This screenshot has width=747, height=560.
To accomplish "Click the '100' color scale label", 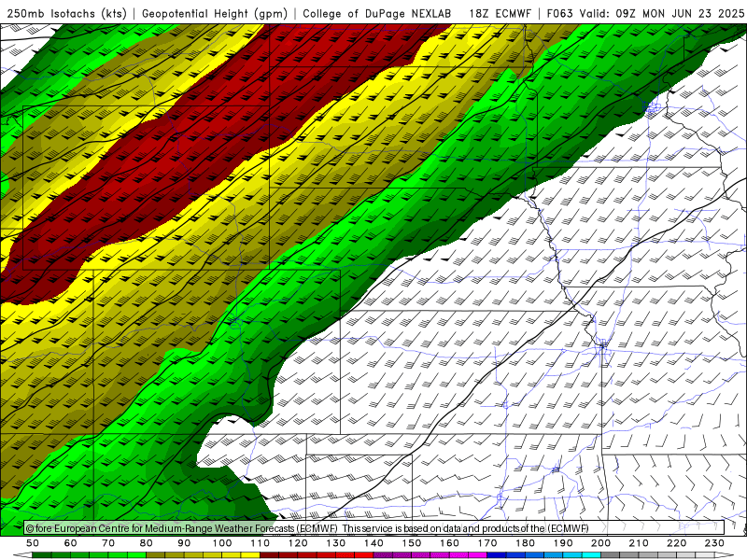I will pos(222,543).
